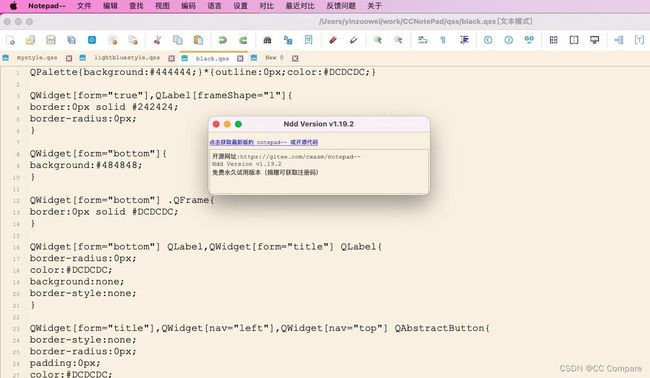Close the Ndd Version v1.19.2 dialog
This screenshot has height=378, width=650.
click(x=216, y=124)
